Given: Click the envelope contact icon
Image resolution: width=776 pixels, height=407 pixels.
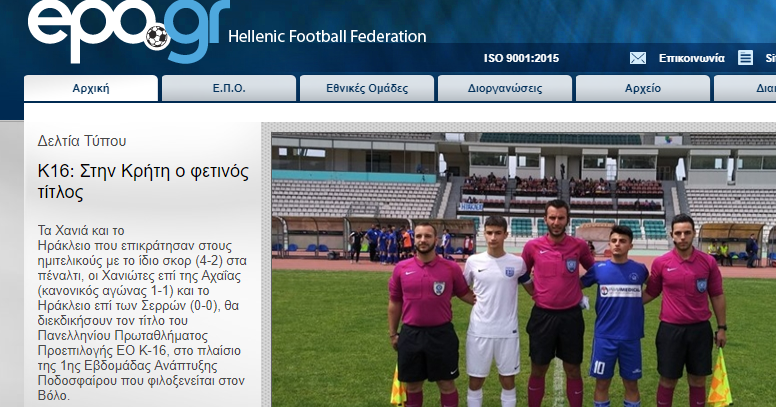Looking at the screenshot, I should [637, 58].
